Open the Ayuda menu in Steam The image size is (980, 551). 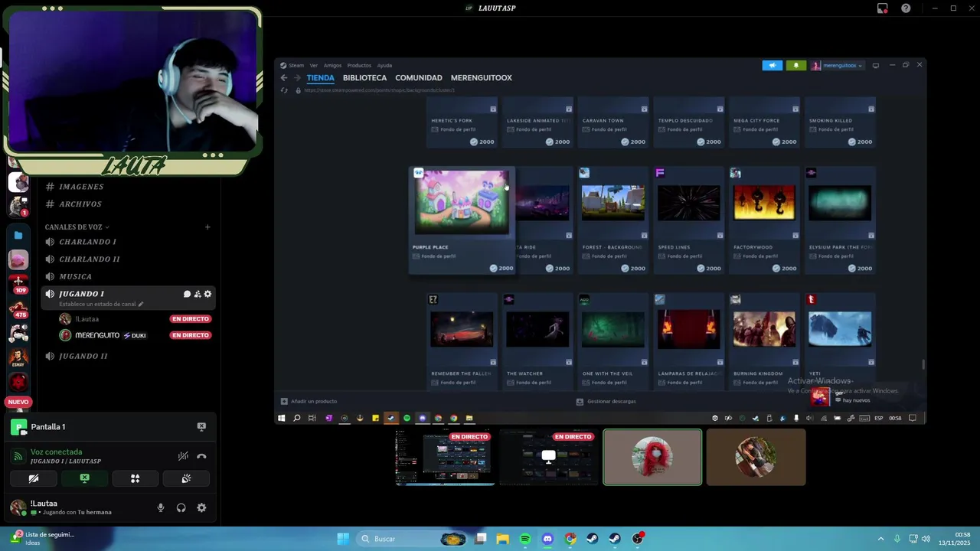click(384, 66)
